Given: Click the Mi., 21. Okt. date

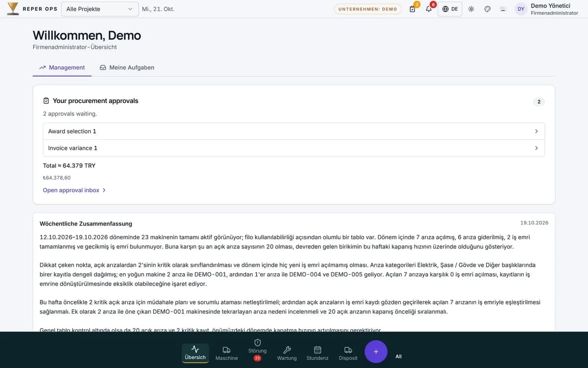Looking at the screenshot, I should [158, 9].
